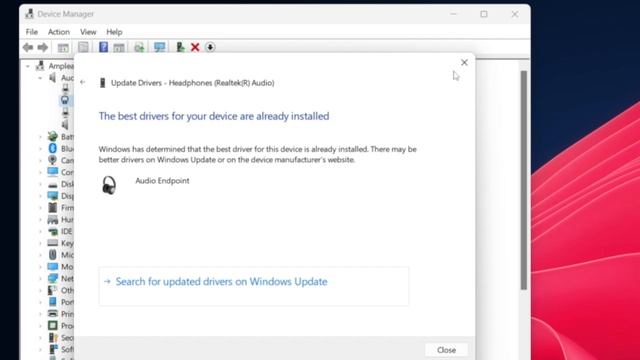This screenshot has height=360, width=640.
Task: Select the first device under Audio node
Action: coord(65,88)
